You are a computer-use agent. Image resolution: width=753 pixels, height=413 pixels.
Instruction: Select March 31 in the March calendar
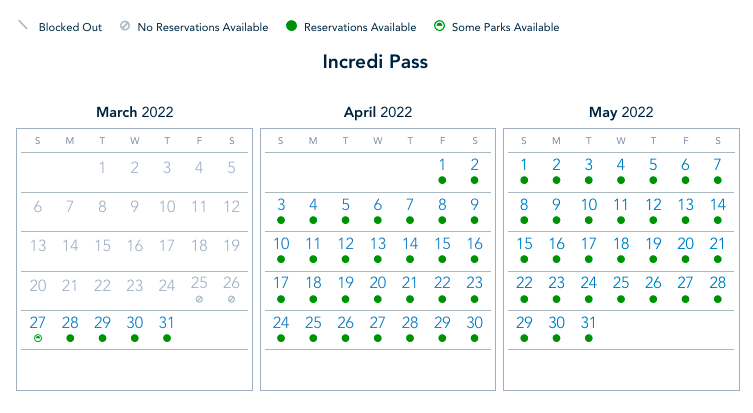[x=167, y=323]
